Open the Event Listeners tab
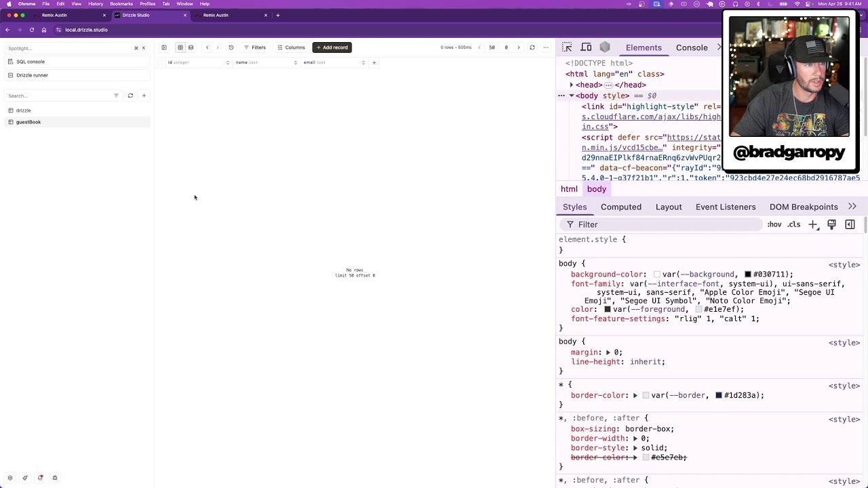This screenshot has height=488, width=868. (x=726, y=207)
